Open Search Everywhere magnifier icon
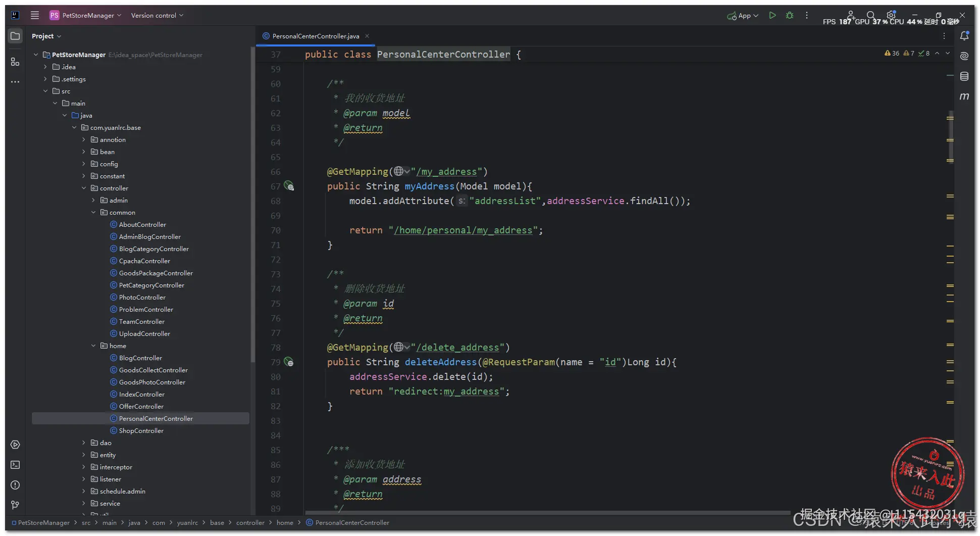Viewport: 980px width, 536px height. pyautogui.click(x=870, y=15)
